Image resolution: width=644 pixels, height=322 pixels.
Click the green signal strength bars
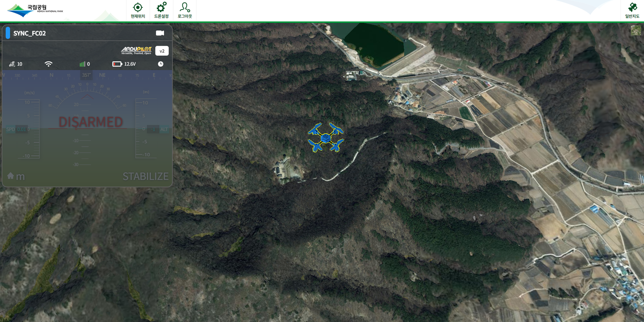(x=82, y=64)
